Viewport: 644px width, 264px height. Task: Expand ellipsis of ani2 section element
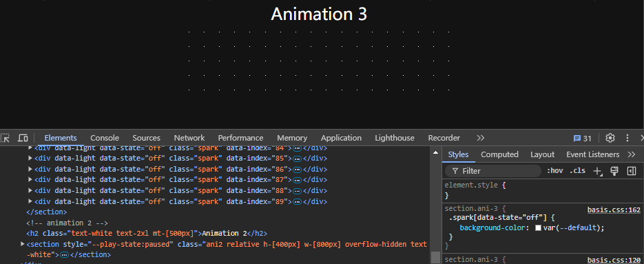click(65, 255)
